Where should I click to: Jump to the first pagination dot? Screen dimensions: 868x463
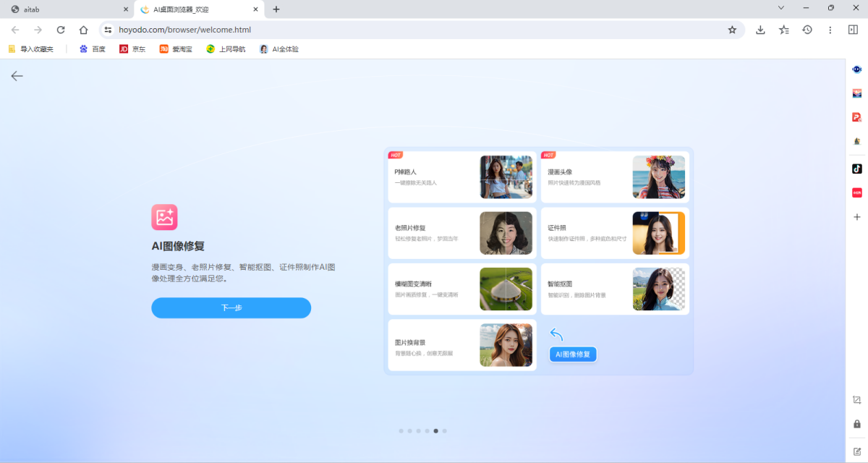click(x=401, y=430)
